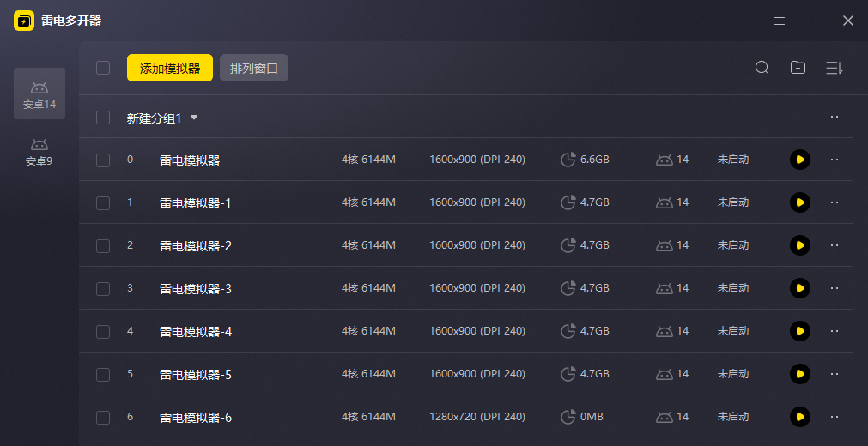Select 雷电模拟器-3 with its checkbox
The image size is (868, 446).
pos(103,289)
